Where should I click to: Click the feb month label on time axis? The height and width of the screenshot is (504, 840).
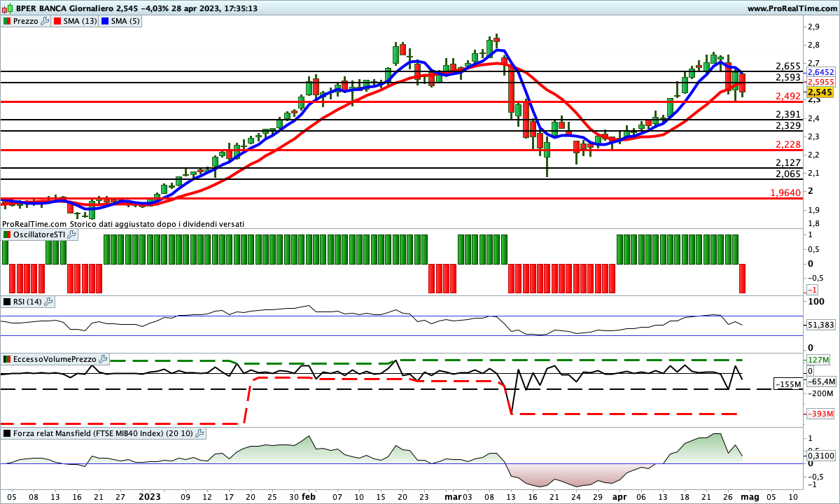point(309,496)
